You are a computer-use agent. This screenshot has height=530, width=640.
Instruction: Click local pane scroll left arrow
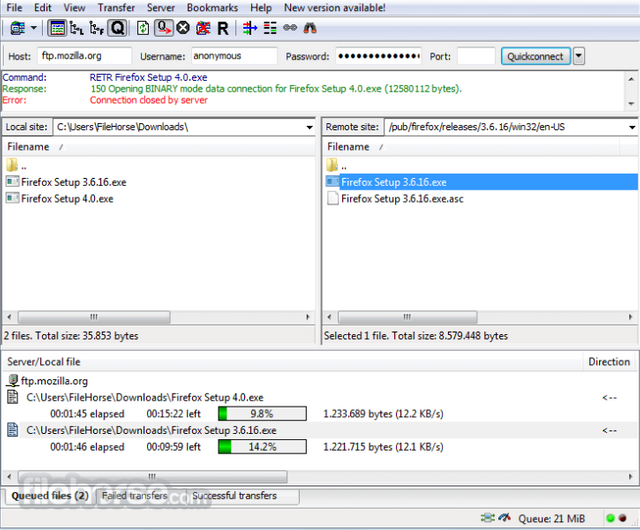tap(9, 317)
